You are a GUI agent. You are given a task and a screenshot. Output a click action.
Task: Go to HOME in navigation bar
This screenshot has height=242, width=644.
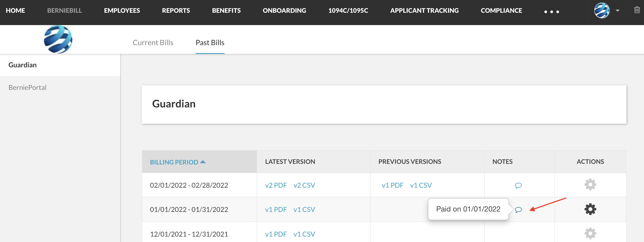coord(15,10)
